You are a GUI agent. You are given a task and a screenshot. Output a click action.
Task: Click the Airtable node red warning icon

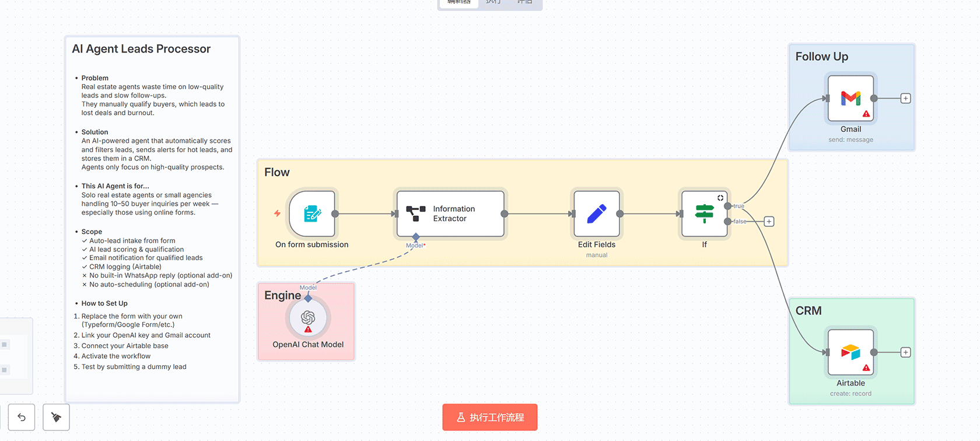[x=866, y=367]
